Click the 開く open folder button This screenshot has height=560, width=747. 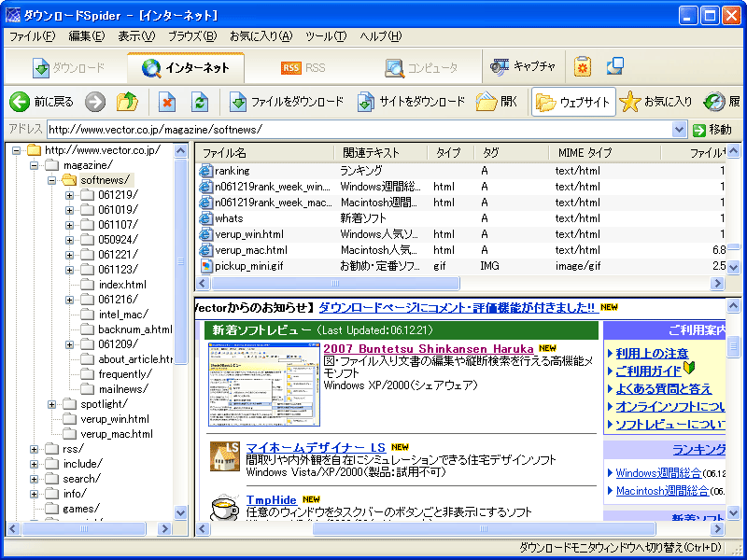[497, 102]
